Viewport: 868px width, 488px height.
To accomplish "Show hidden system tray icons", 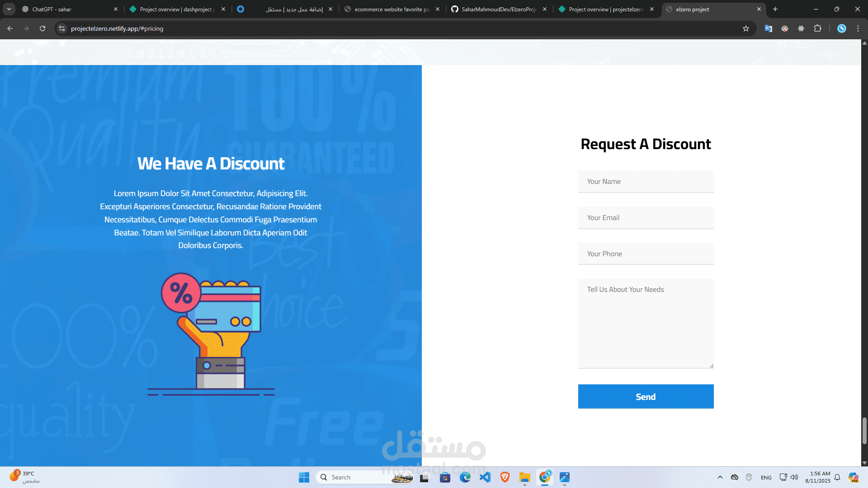I will click(720, 477).
